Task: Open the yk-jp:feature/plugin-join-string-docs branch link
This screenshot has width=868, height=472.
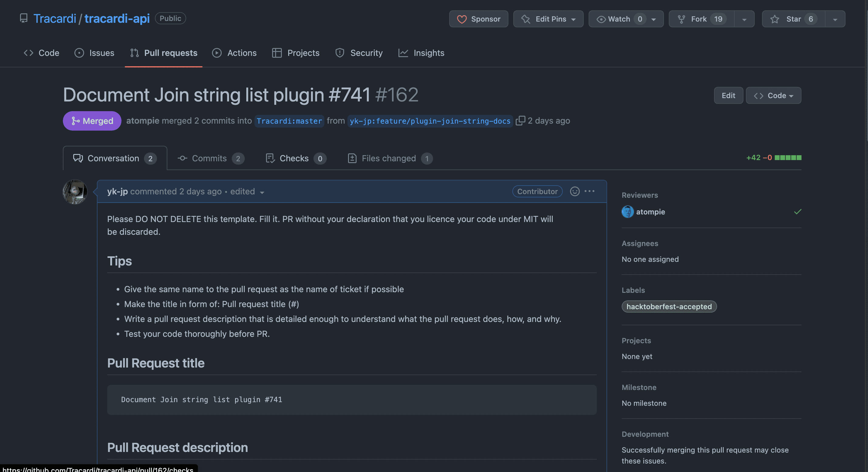Action: click(x=430, y=121)
